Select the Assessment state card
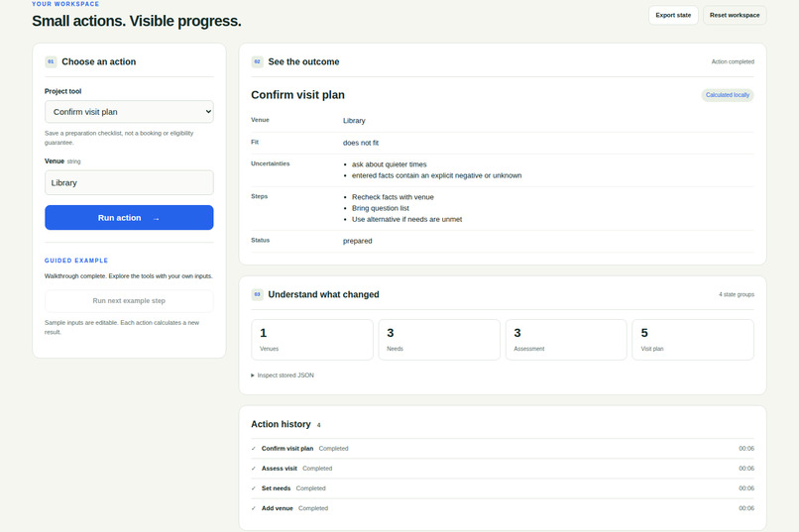Viewport: 799px width, 532px height. 566,340
